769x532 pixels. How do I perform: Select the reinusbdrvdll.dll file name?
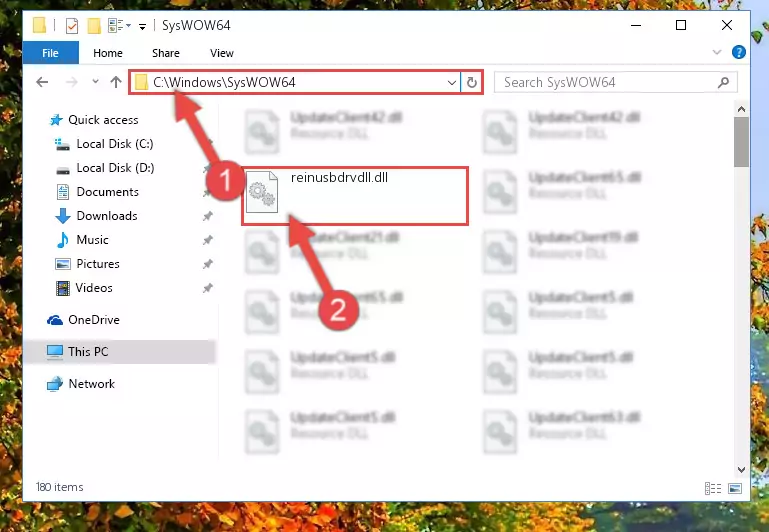pyautogui.click(x=339, y=177)
